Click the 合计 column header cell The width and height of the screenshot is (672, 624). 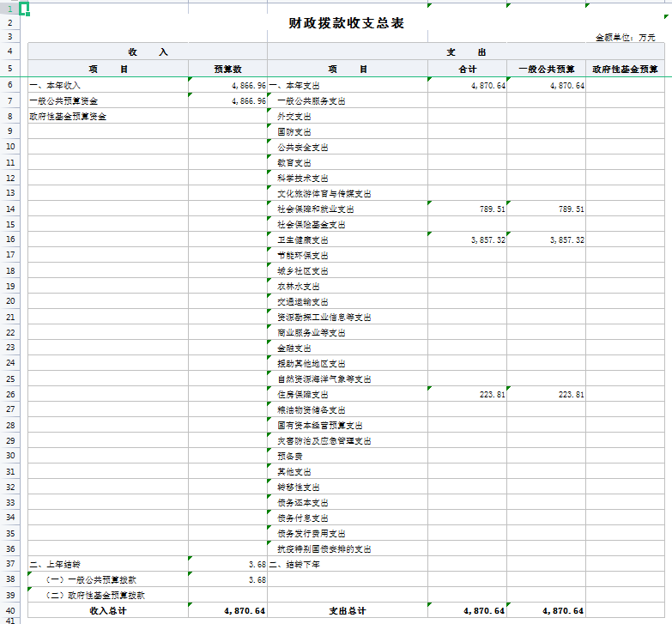467,69
